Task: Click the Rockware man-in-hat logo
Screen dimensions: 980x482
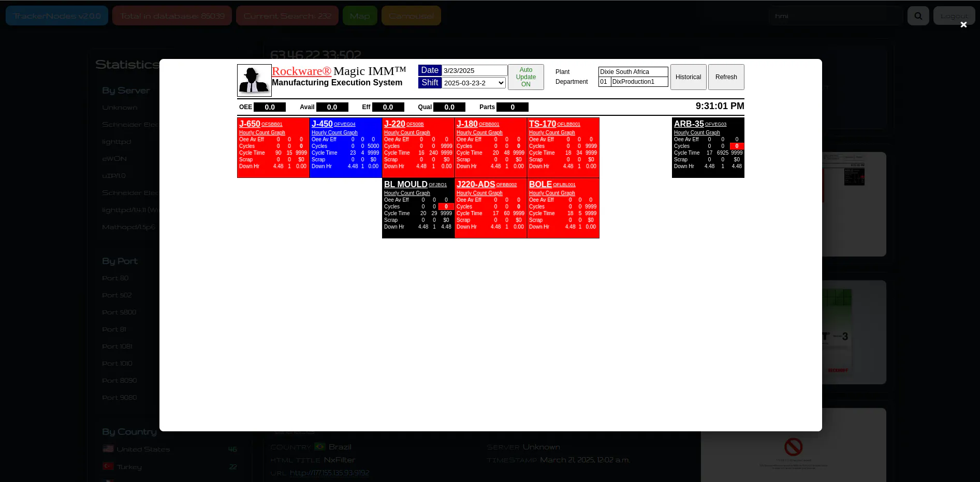Action: click(254, 80)
